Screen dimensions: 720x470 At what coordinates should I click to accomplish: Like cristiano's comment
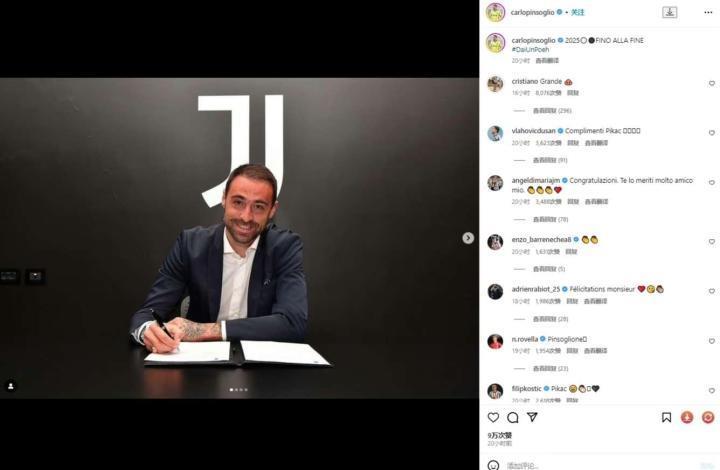tap(712, 84)
